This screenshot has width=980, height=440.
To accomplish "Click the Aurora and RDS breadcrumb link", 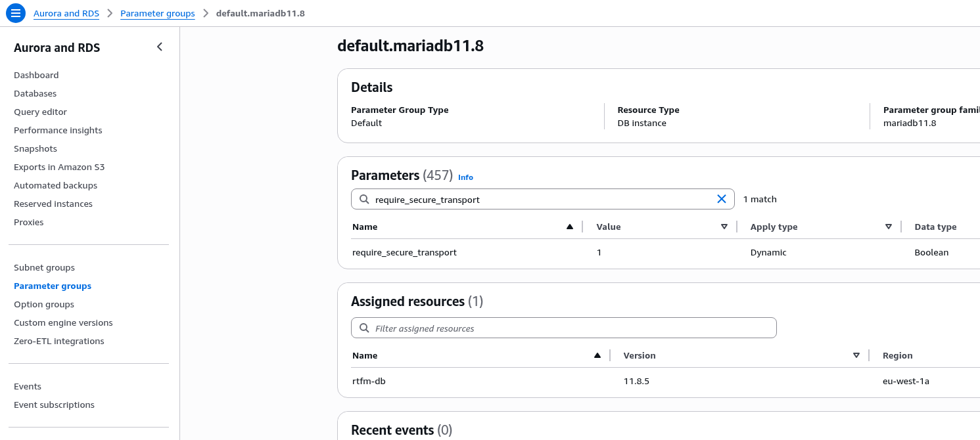I will click(x=66, y=13).
